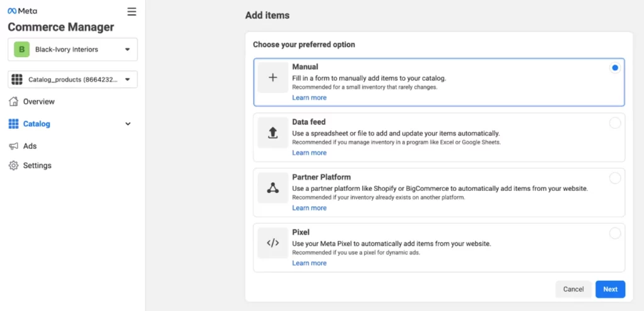This screenshot has height=311, width=644.
Task: Click 'Choose your preferred option' heading
Action: pos(304,45)
